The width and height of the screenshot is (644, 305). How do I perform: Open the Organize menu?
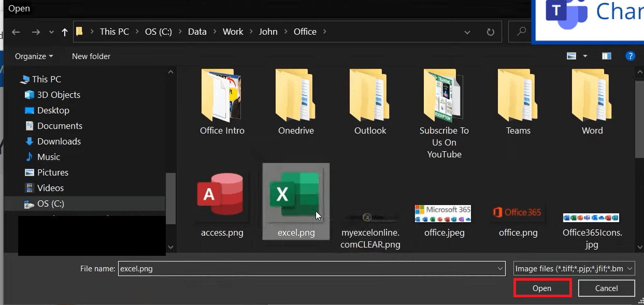tap(34, 56)
